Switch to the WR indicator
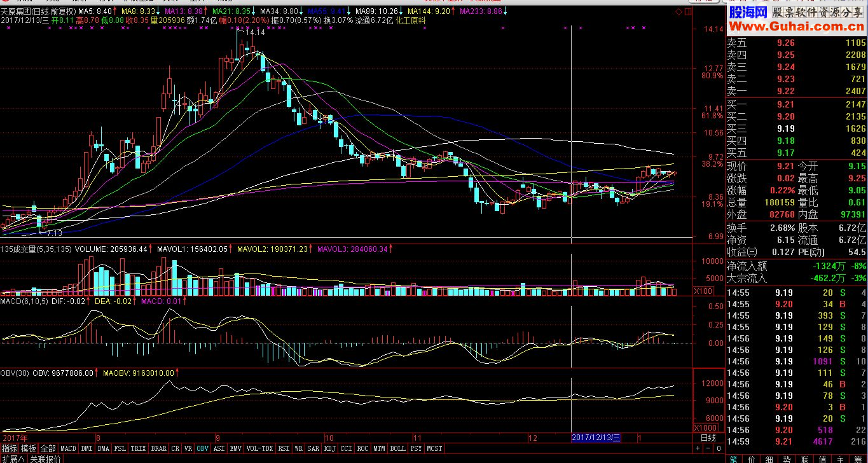868x463 pixels. 299,448
